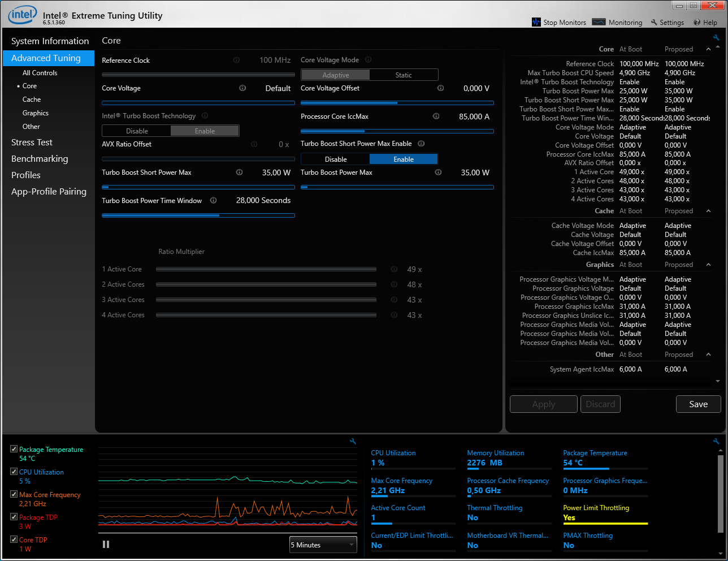Open the 5 Minutes time range dropdown
The width and height of the screenshot is (728, 561).
pos(323,545)
